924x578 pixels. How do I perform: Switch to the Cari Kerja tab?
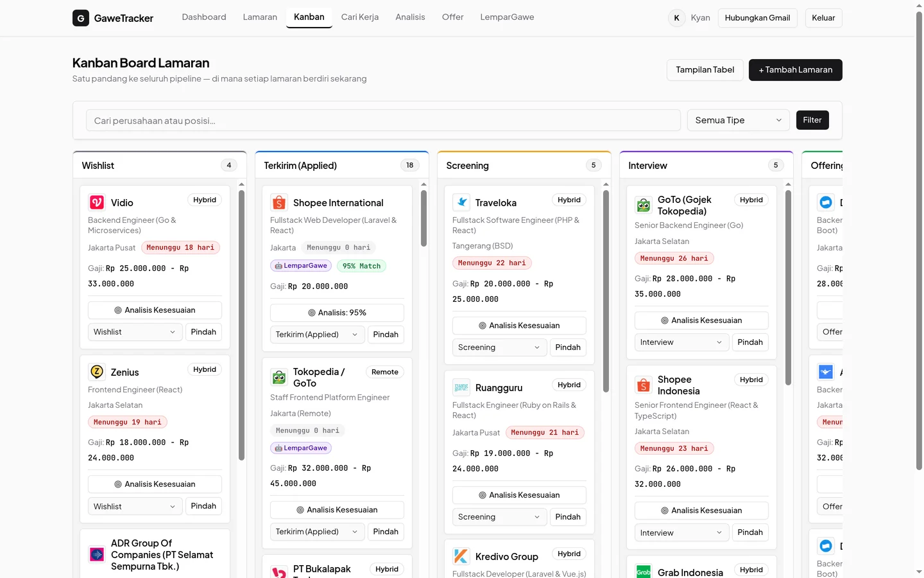pyautogui.click(x=360, y=17)
